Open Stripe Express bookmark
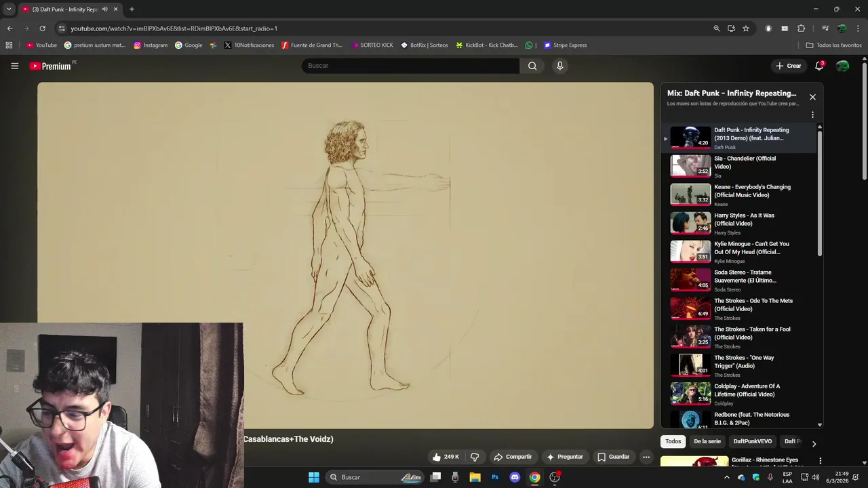The image size is (868, 488). [x=565, y=45]
